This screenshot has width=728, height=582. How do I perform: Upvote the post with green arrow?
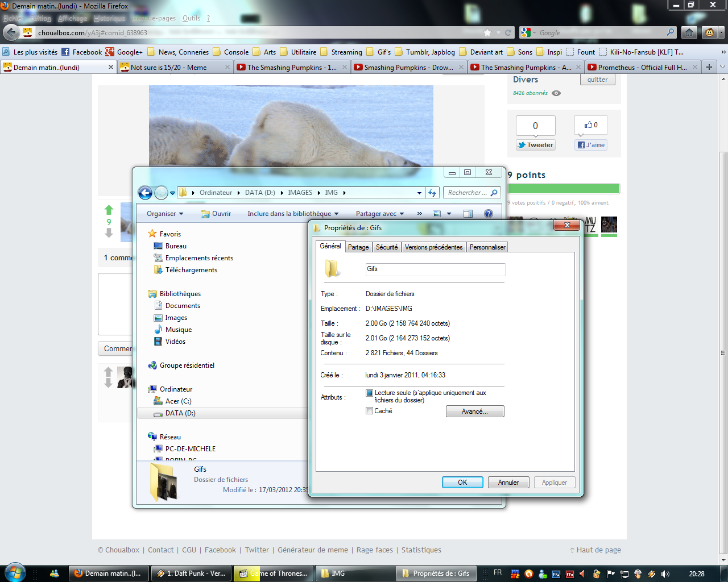coord(109,210)
